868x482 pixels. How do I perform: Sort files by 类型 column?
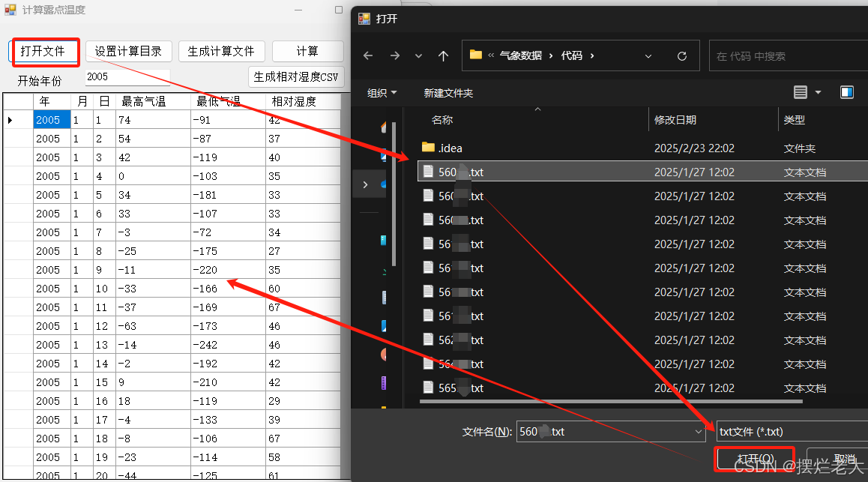coord(795,120)
